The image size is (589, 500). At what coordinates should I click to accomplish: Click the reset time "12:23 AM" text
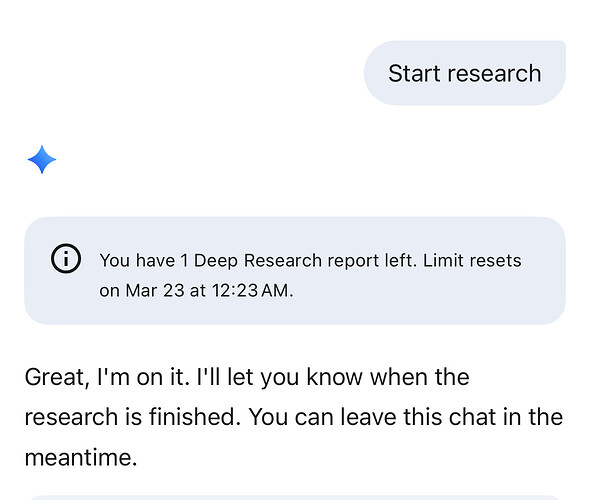point(252,290)
